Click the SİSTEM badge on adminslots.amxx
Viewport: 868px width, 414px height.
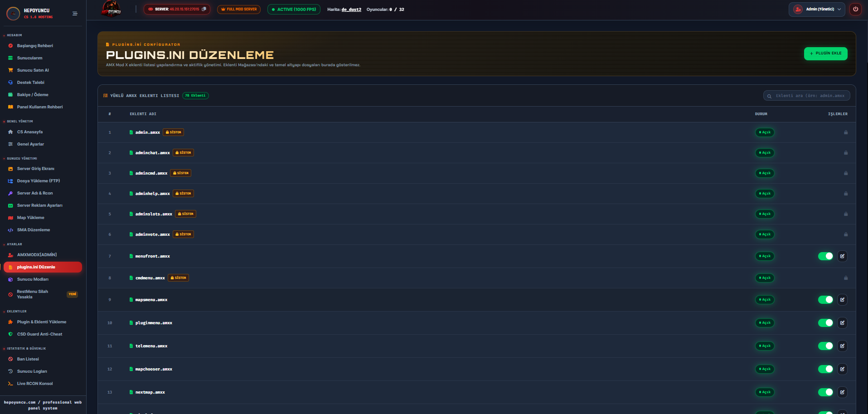tap(186, 214)
